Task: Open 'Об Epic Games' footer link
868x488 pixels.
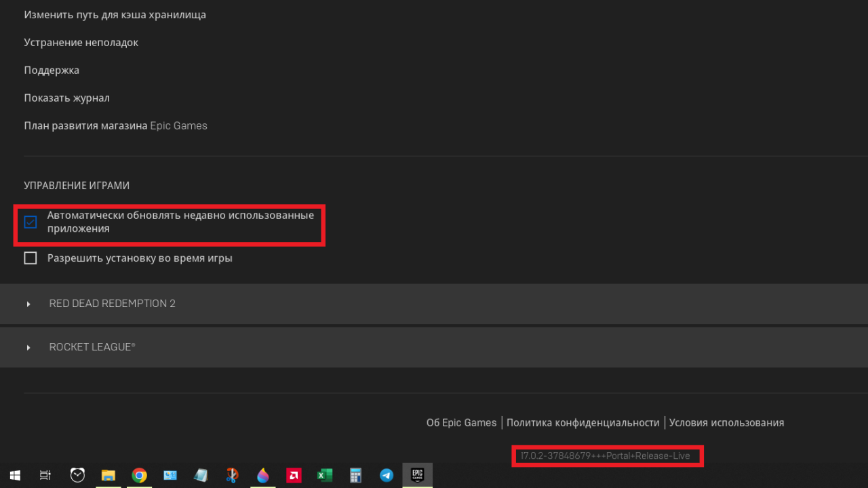Action: pos(462,422)
